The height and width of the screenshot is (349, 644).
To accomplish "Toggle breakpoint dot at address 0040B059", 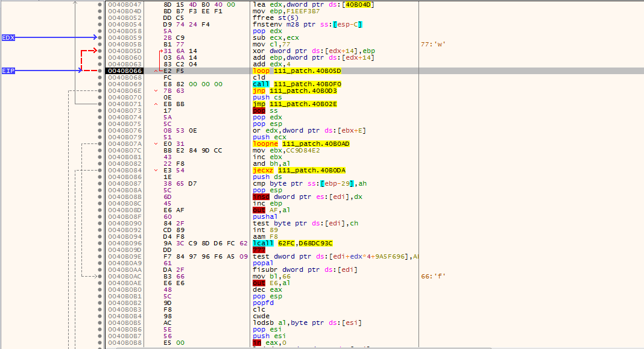I will (100, 38).
